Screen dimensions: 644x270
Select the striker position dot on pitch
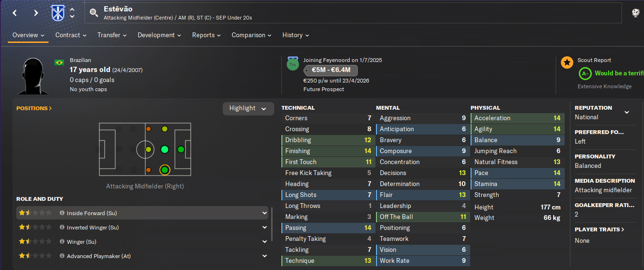[x=181, y=149]
